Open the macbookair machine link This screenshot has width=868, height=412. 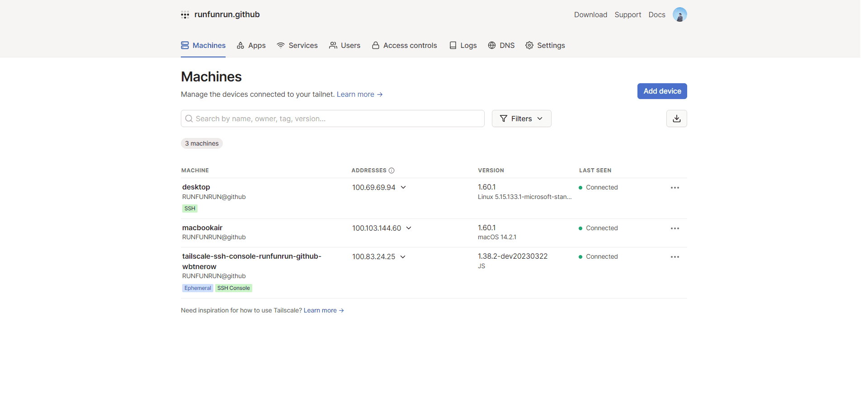202,227
